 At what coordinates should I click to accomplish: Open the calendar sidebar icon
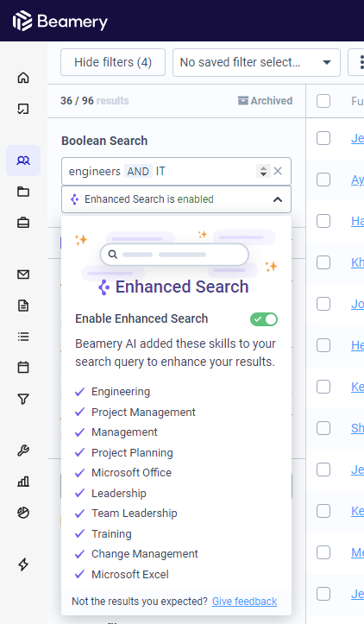[x=23, y=368]
